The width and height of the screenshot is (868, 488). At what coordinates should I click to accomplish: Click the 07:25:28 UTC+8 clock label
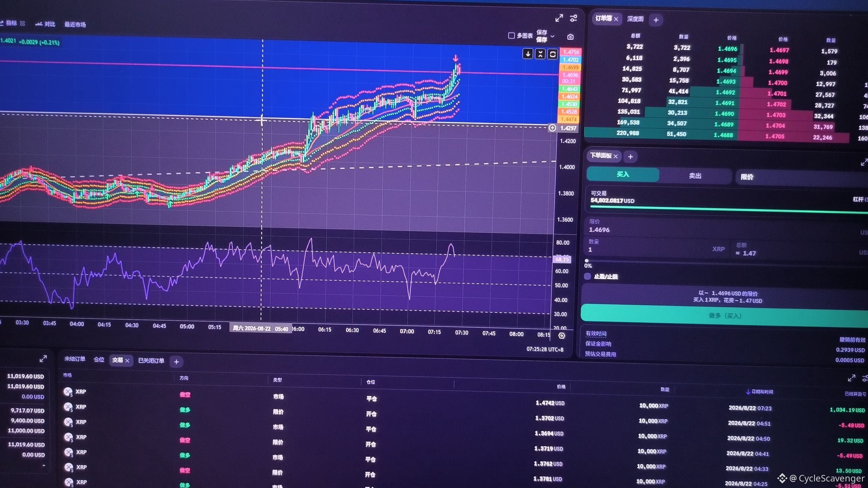tap(545, 349)
